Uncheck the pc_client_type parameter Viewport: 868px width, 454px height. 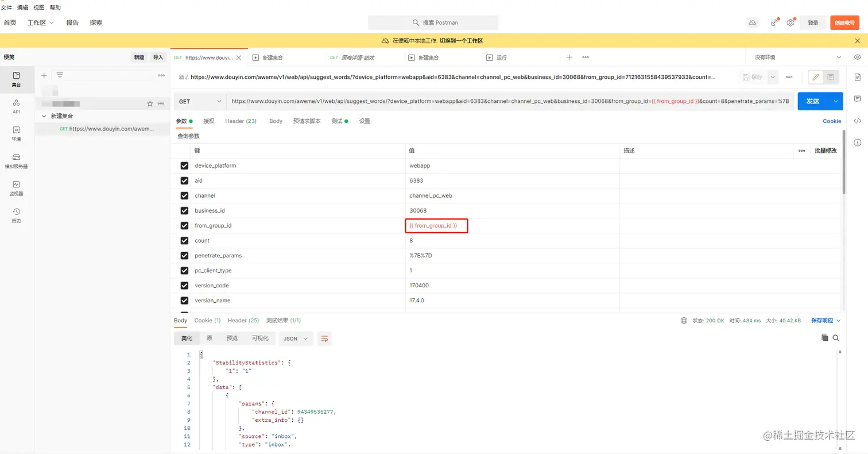click(184, 270)
